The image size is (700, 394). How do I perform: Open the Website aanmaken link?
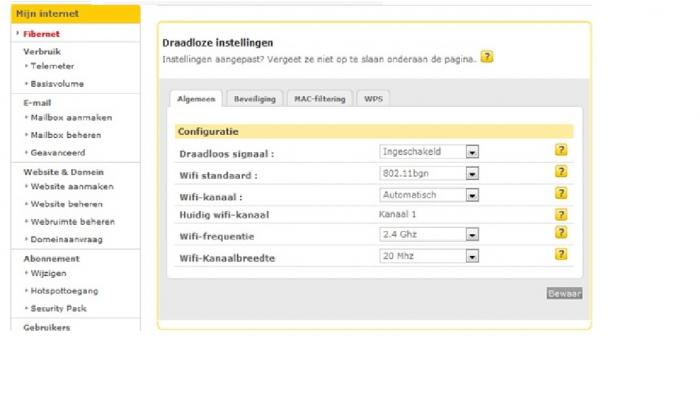[72, 187]
